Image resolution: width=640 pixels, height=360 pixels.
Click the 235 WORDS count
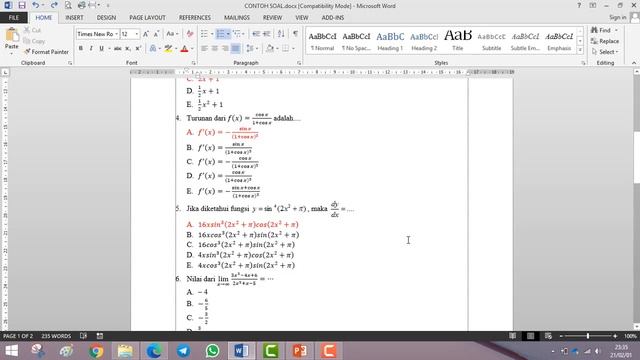point(56,336)
